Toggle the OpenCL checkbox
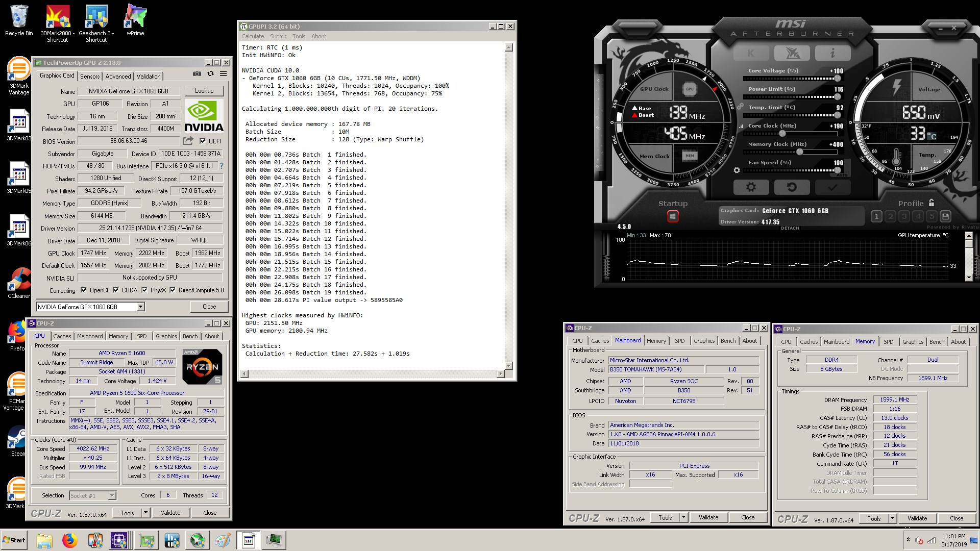This screenshot has height=551, width=980. click(x=84, y=290)
